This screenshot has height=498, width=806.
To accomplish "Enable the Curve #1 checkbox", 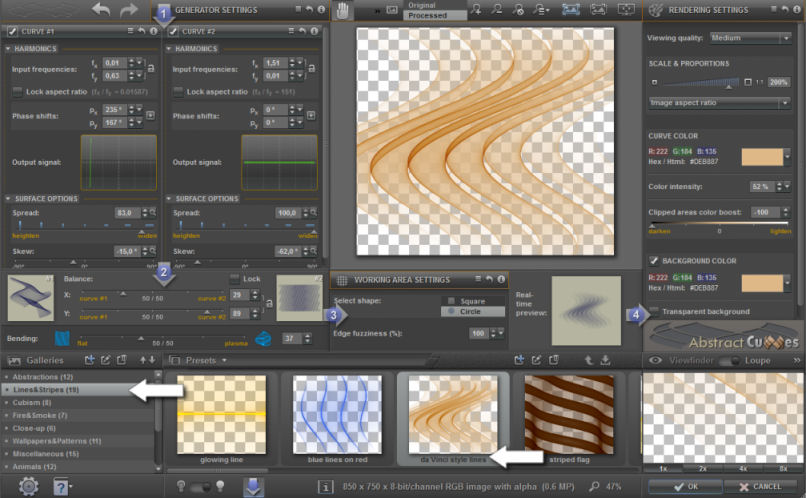I will click(12, 31).
